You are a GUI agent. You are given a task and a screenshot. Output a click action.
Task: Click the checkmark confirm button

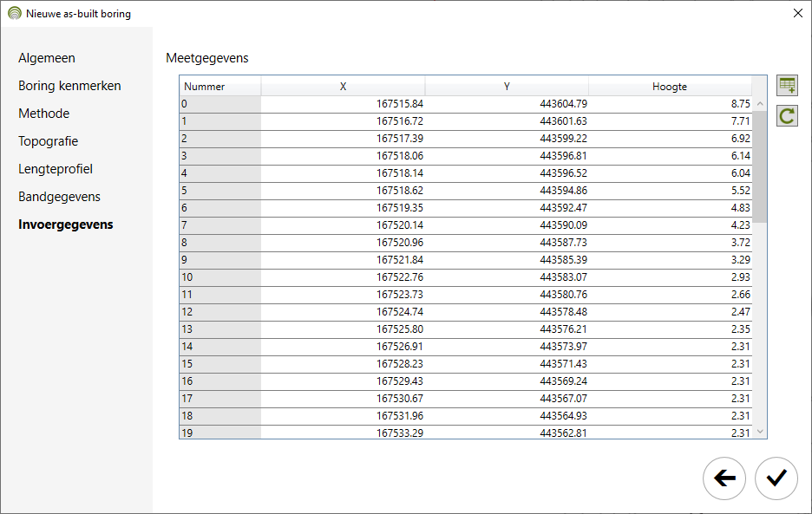[776, 478]
